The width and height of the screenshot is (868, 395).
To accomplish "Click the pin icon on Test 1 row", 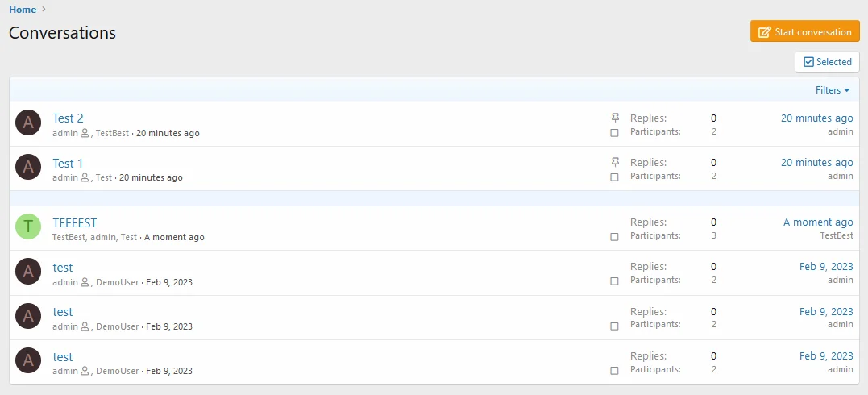I will 614,162.
